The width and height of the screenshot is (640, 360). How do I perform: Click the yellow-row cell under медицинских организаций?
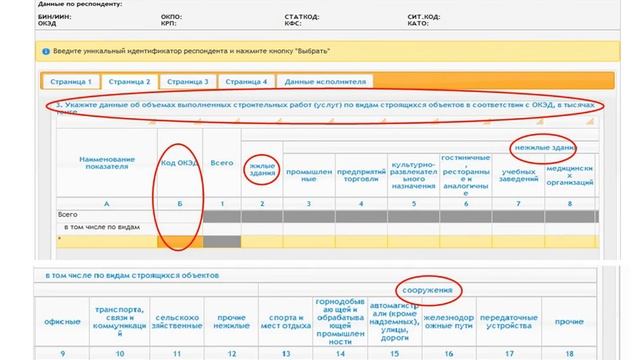click(x=570, y=242)
